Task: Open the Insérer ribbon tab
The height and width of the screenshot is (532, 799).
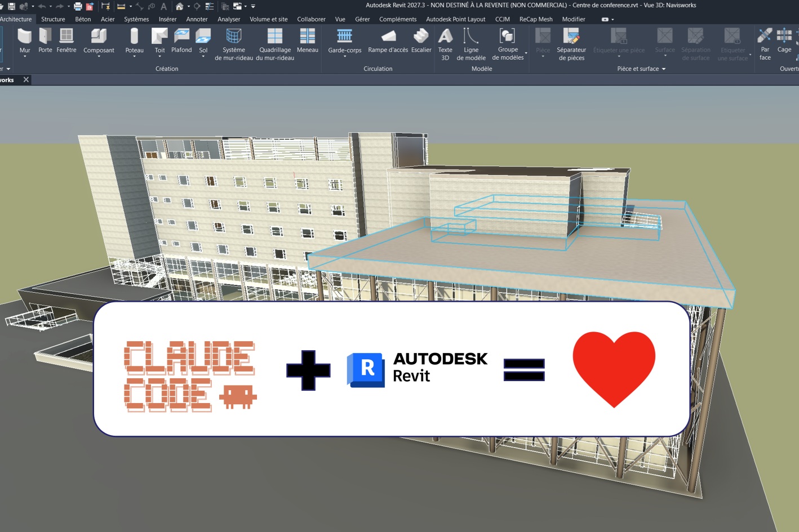Action: tap(167, 19)
